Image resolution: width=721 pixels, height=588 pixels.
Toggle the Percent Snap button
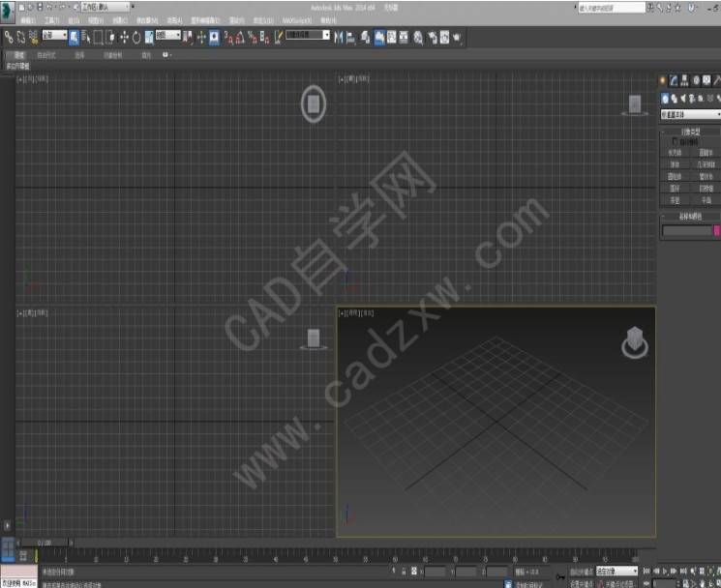point(253,38)
